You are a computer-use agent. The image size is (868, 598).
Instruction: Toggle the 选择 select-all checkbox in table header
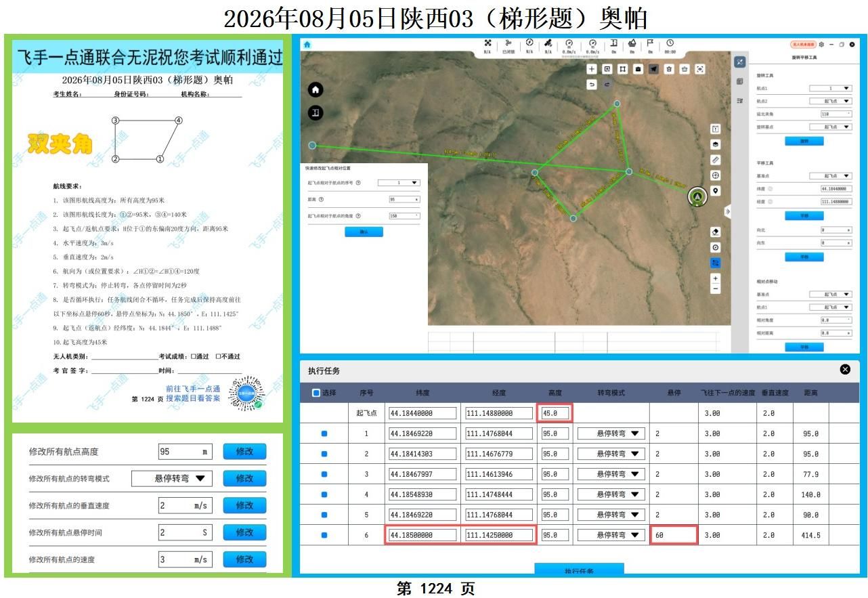coord(316,393)
